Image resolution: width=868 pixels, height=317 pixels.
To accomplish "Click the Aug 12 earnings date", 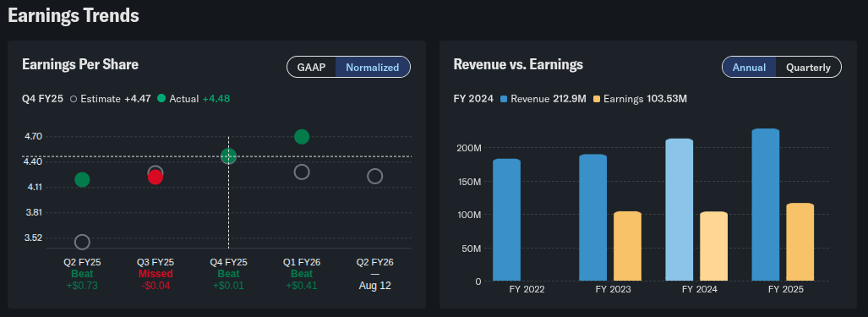I will pyautogui.click(x=374, y=286).
